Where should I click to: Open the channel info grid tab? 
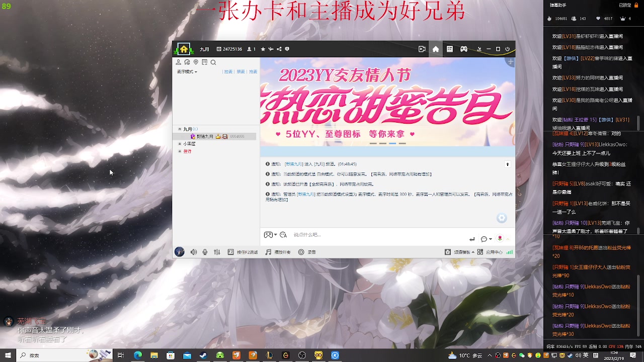point(449,49)
